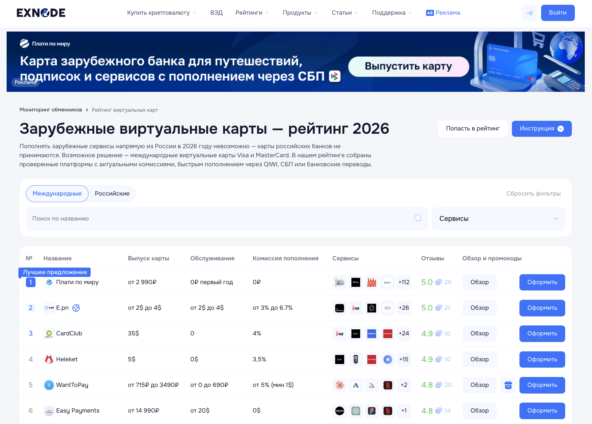Click reviews comment icon in Плати по миру row

click(438, 282)
